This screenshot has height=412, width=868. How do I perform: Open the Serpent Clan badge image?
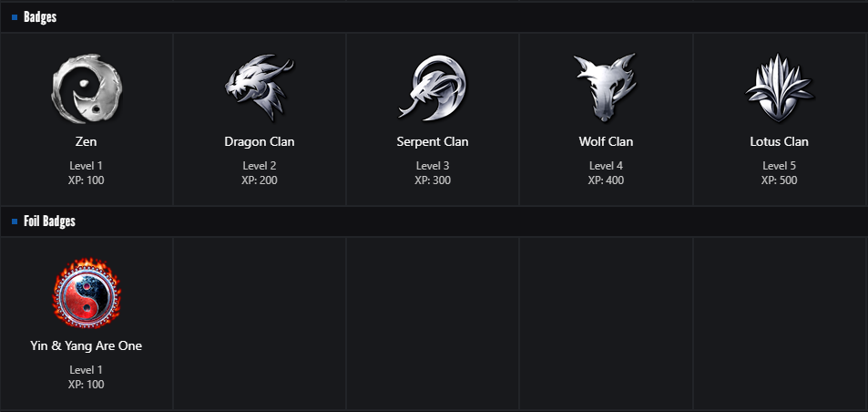click(433, 88)
